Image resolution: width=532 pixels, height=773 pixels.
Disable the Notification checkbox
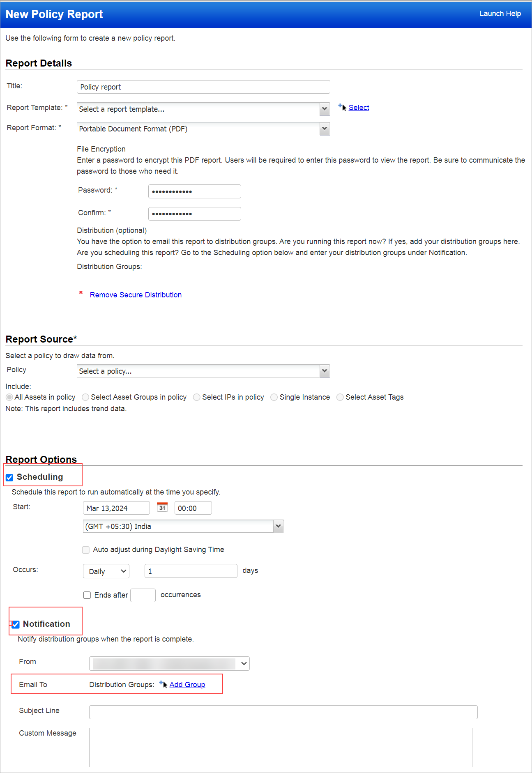click(x=15, y=624)
